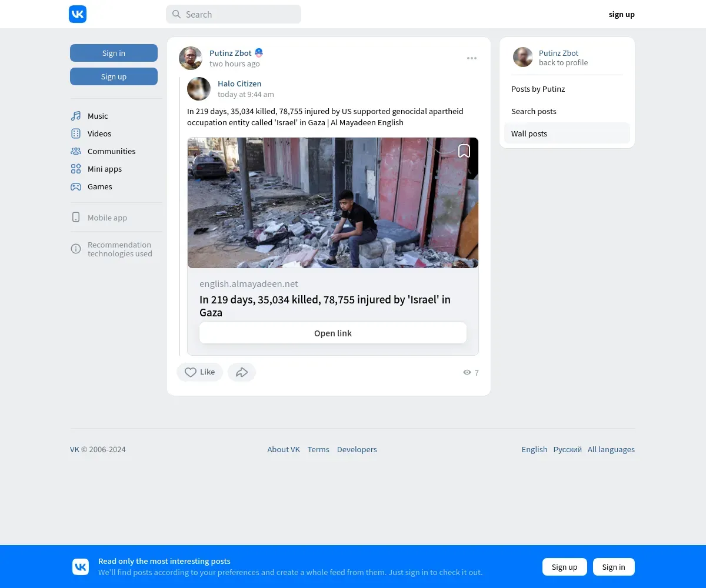
Task: Click the Mobile app phone icon
Action: (76, 218)
